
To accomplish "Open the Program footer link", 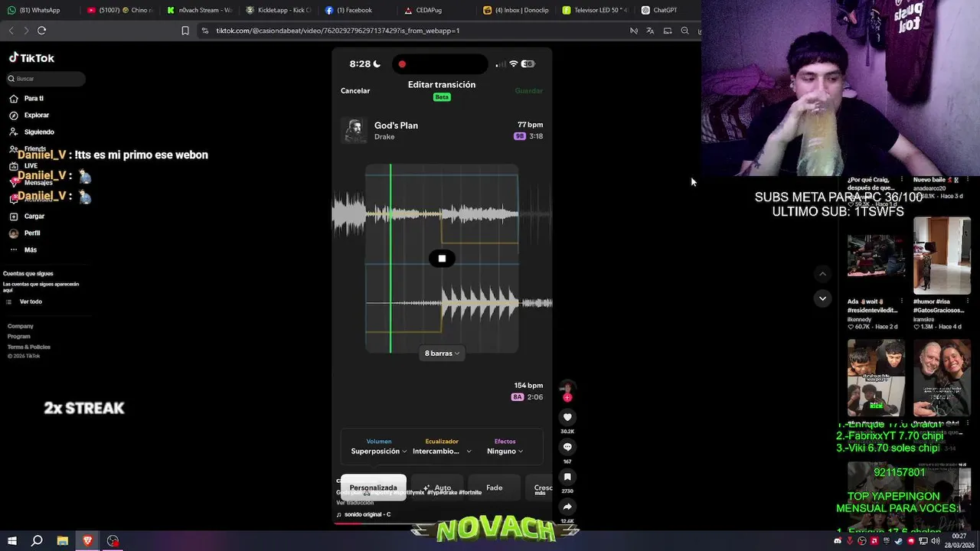I will [x=19, y=336].
